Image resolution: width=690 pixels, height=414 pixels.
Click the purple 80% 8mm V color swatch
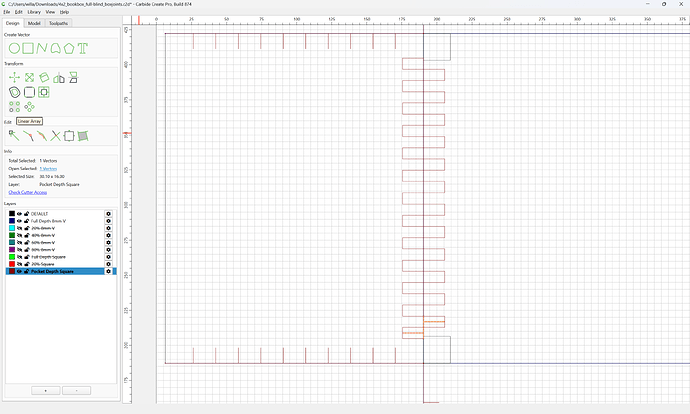tap(12, 249)
